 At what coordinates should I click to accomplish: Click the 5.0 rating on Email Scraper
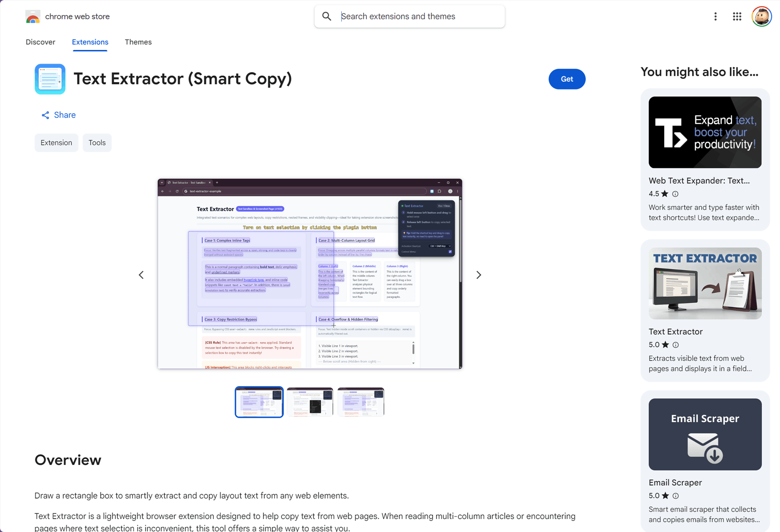654,496
